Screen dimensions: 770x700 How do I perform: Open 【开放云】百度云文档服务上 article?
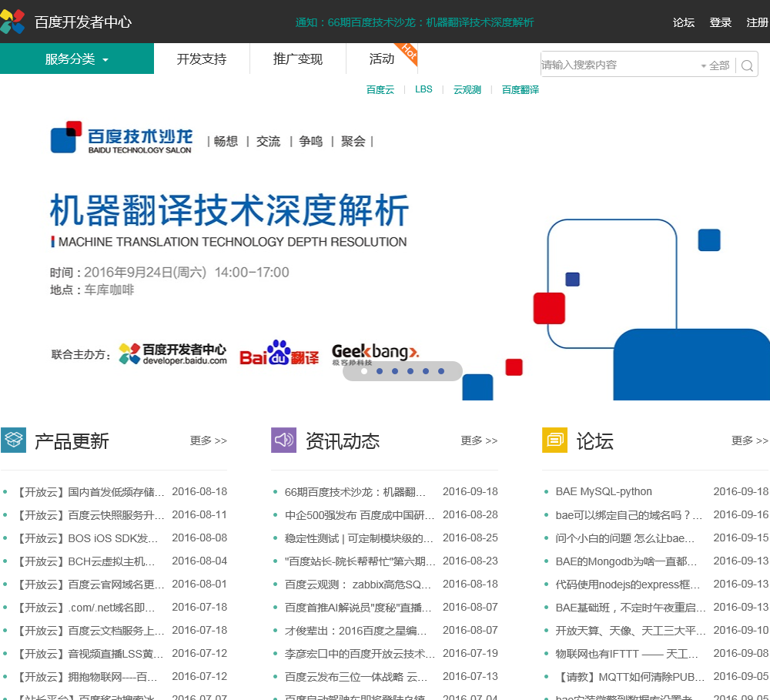coord(90,630)
